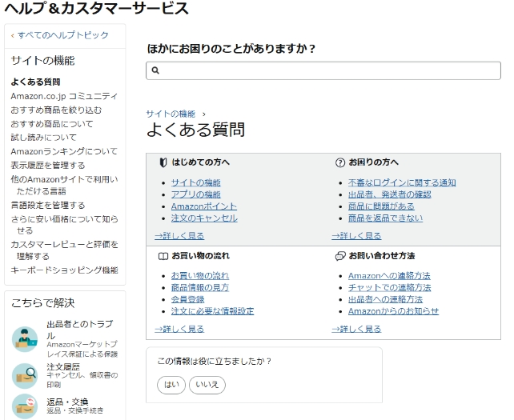Open the 注文履歴 text link

pos(63,367)
